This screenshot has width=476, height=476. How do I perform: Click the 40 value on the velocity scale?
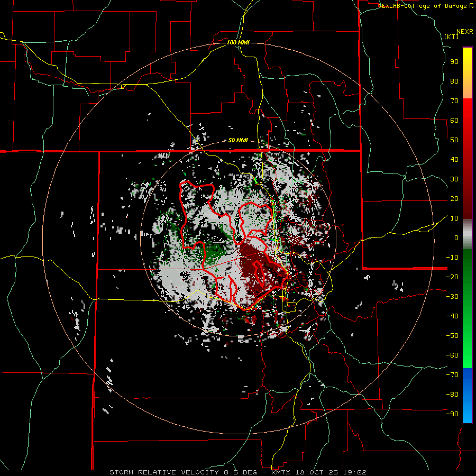454,160
